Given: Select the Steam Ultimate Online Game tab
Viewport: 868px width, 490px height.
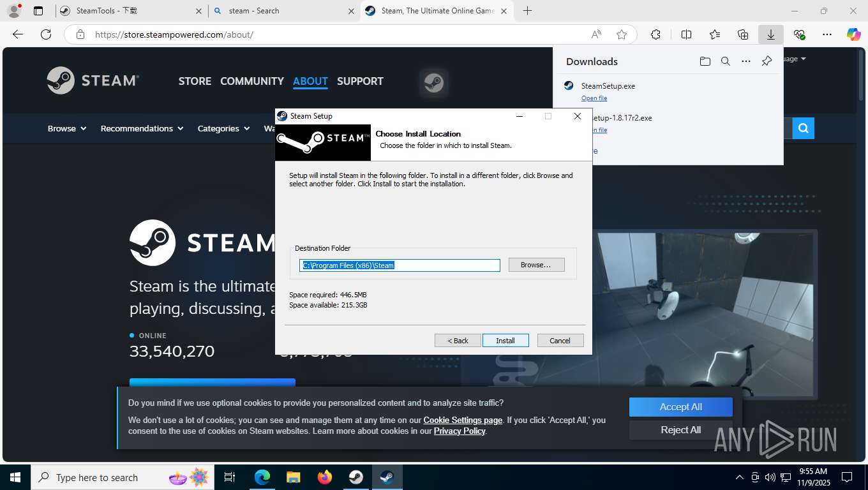Looking at the screenshot, I should 437,11.
